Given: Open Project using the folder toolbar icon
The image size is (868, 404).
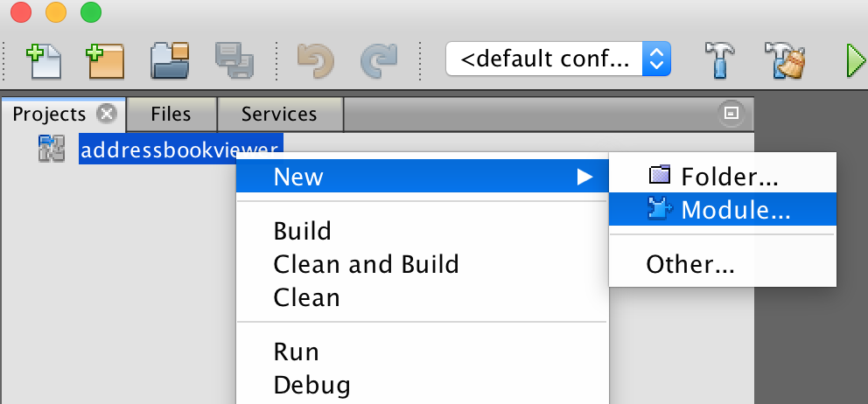Looking at the screenshot, I should (171, 61).
